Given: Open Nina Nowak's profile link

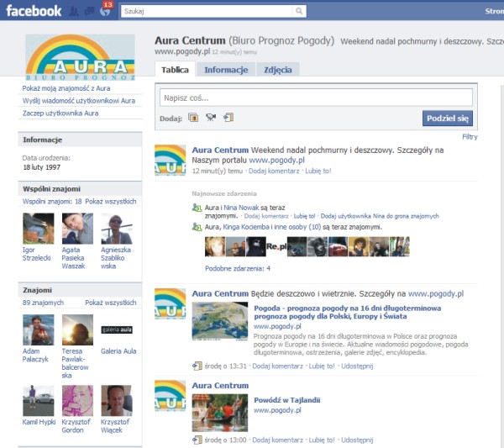Looking at the screenshot, I should (241, 208).
